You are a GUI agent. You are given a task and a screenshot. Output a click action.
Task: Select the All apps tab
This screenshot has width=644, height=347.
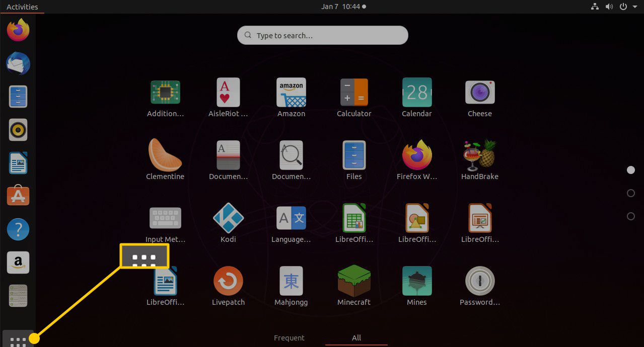click(356, 338)
